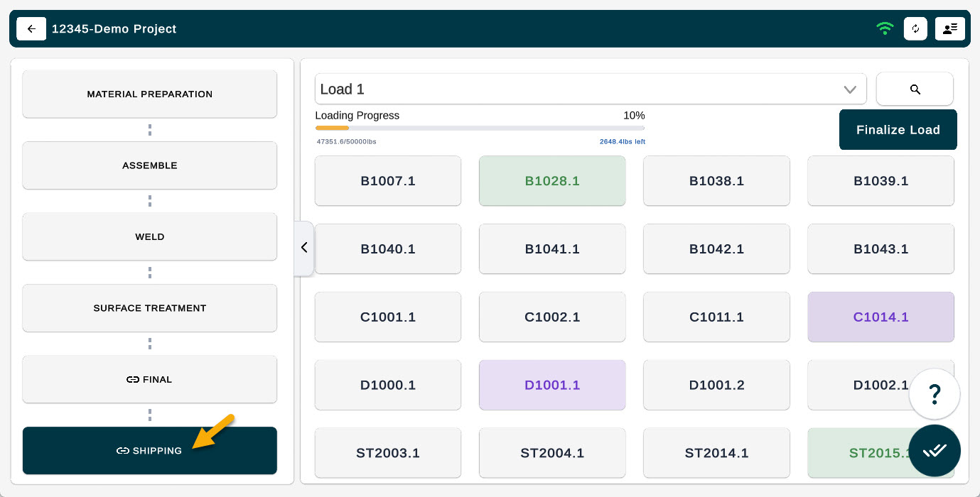Click the magnifying glass search button
The height and width of the screenshot is (497, 980).
click(x=915, y=89)
